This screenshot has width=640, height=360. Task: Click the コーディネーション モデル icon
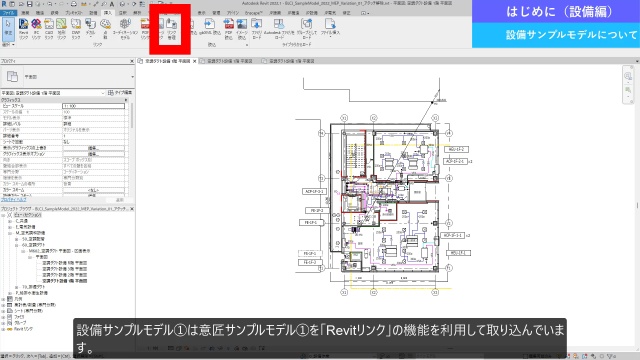[125, 29]
